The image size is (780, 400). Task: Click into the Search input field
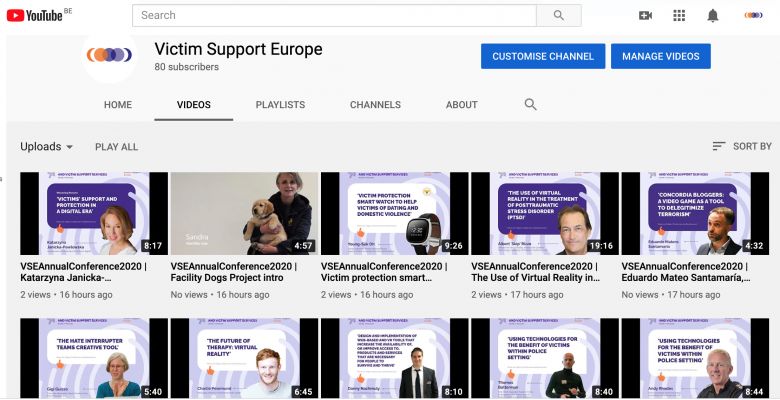coord(333,15)
